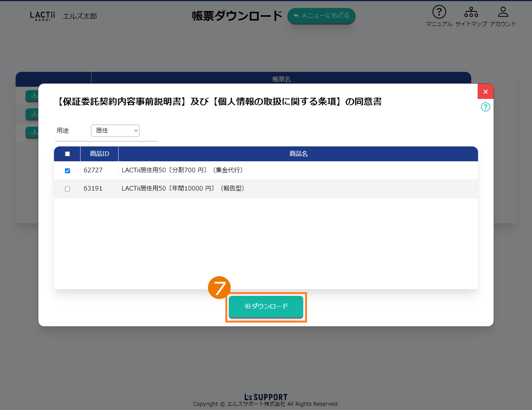Select the LACTii居住用50 年間10000円 row
This screenshot has width=532, height=410.
pyautogui.click(x=183, y=189)
